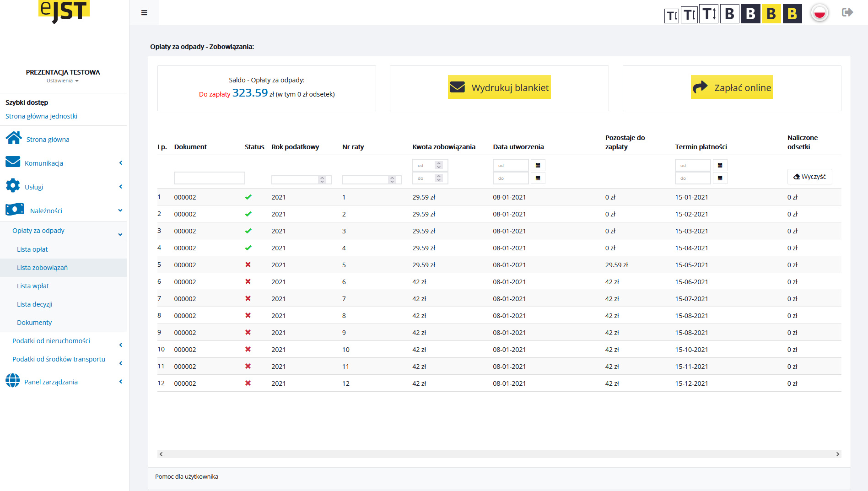
Task: Click the Zapłać online button
Action: tap(732, 87)
